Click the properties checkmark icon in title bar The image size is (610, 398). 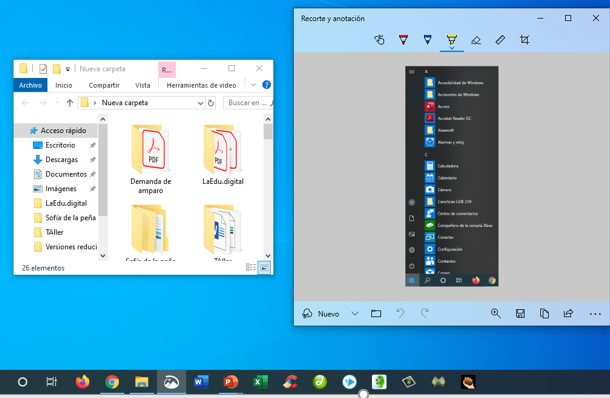(x=43, y=69)
